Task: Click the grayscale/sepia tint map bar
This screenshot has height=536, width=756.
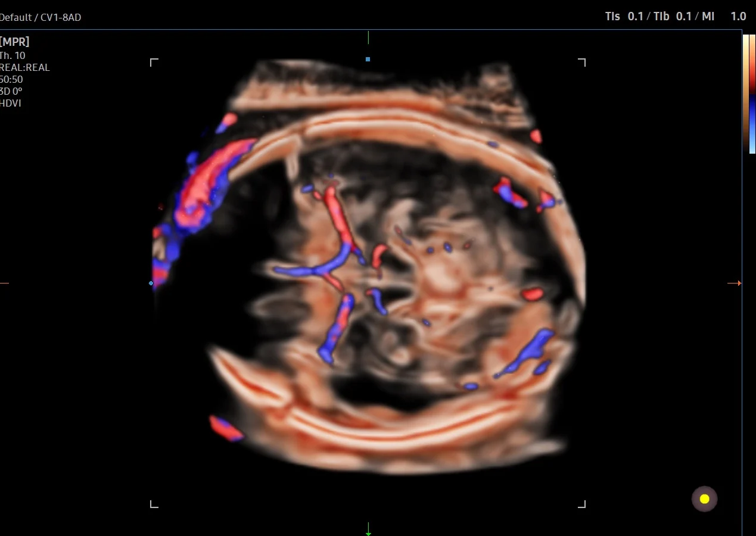Action: coord(746,94)
